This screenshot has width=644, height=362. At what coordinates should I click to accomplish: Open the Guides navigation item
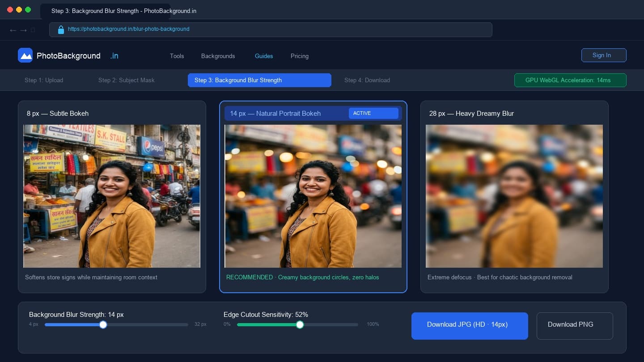pyautogui.click(x=264, y=56)
